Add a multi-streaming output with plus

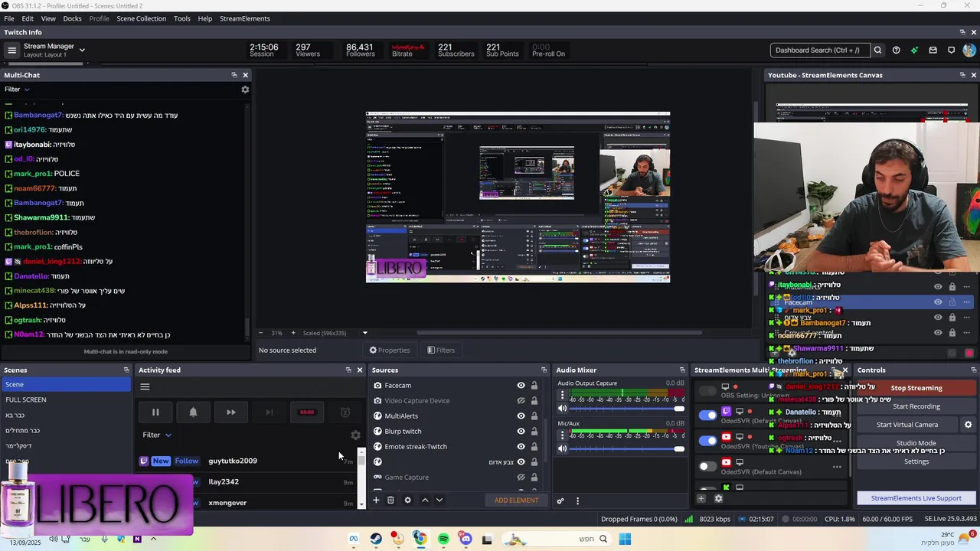pyautogui.click(x=701, y=499)
